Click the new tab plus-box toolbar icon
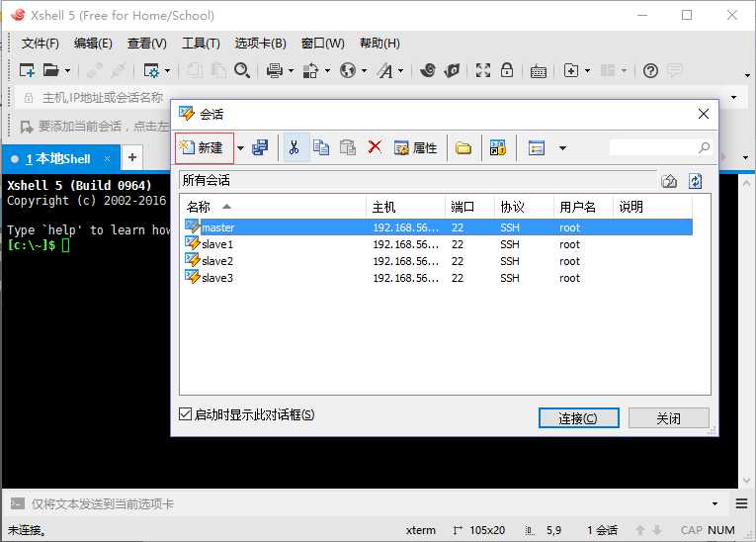The width and height of the screenshot is (756, 542). point(571,71)
